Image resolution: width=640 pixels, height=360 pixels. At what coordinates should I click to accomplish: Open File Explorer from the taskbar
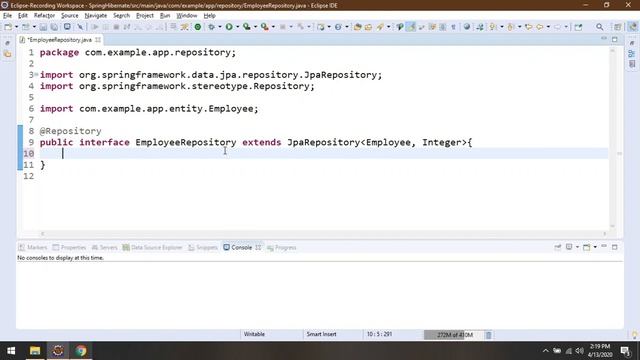pyautogui.click(x=35, y=351)
